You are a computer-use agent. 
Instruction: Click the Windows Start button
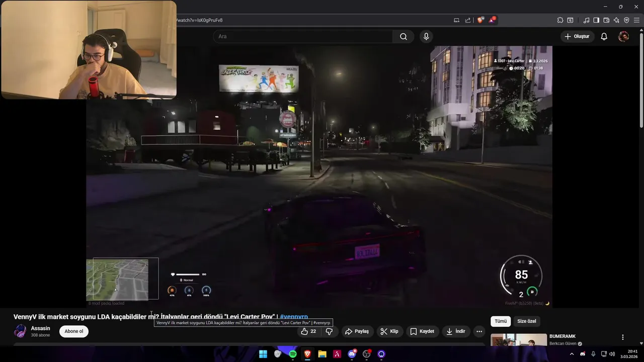(263, 354)
